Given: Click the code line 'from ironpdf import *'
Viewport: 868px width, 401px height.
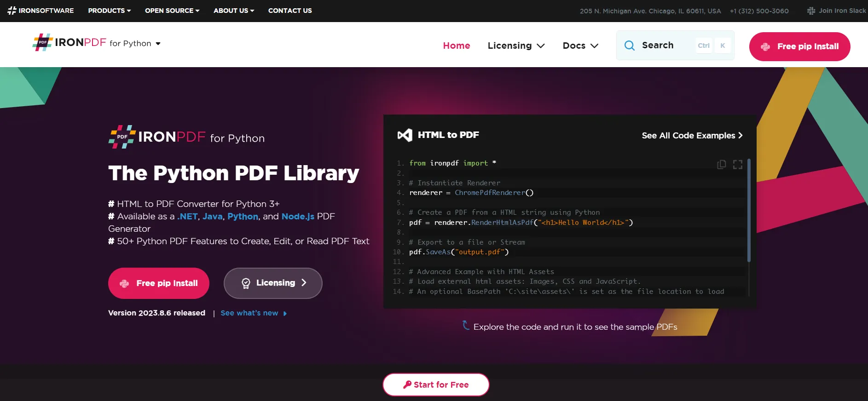Looking at the screenshot, I should (452, 163).
